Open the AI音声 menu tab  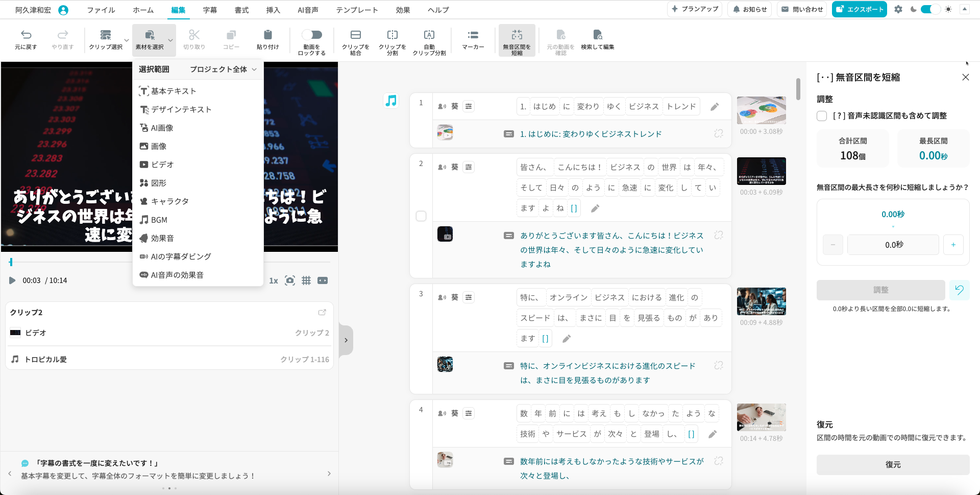(x=308, y=10)
